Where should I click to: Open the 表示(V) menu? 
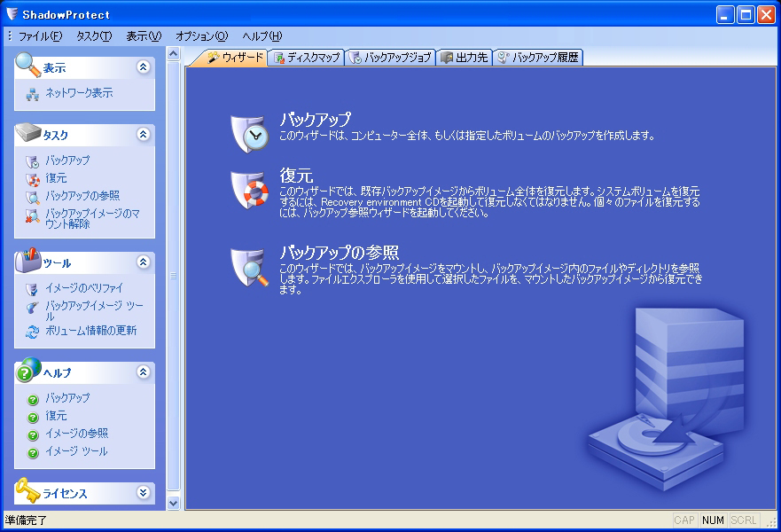click(144, 36)
